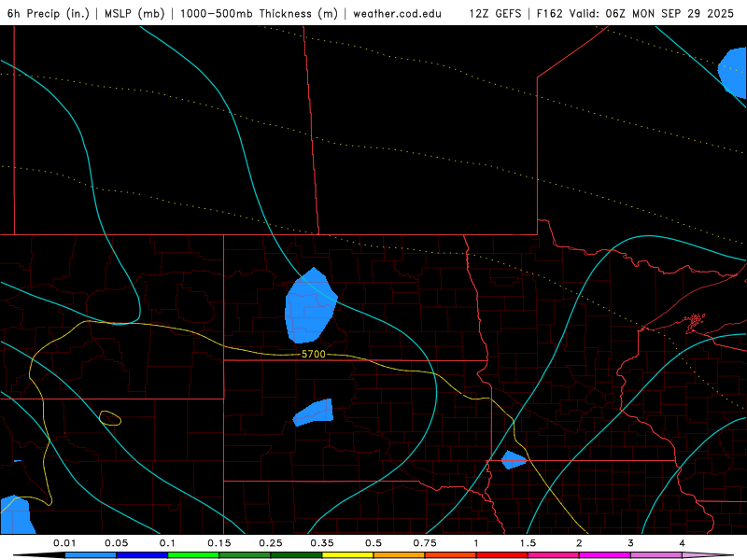Click the weather.cod.edu source text
The image size is (747, 560).
(397, 13)
